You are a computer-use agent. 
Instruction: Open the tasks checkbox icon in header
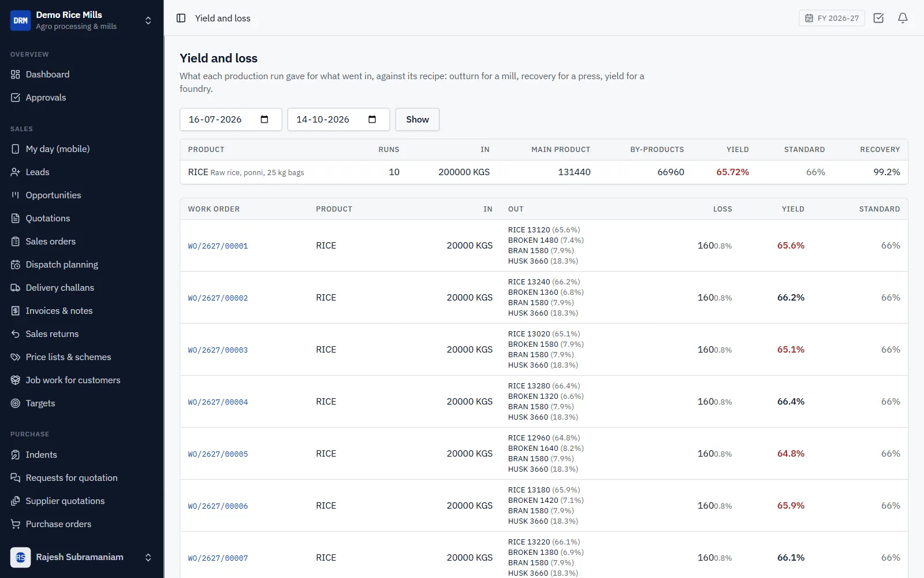[x=878, y=18]
